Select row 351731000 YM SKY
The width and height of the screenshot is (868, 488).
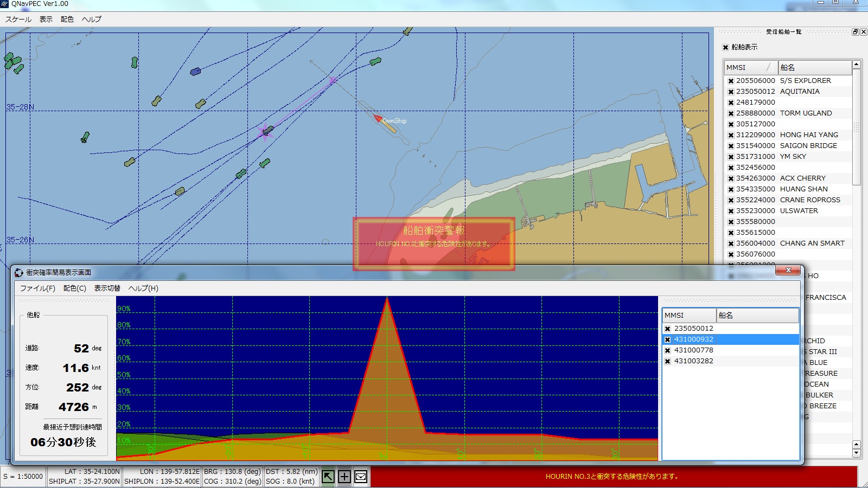[788, 157]
